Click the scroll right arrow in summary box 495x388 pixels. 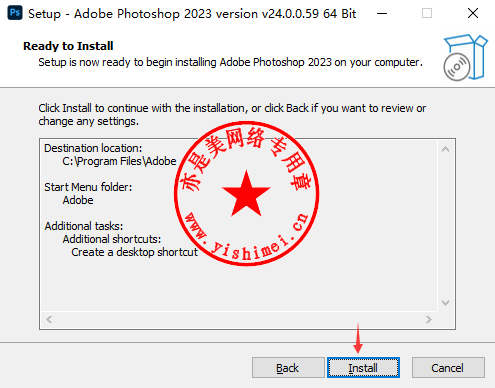[429, 319]
